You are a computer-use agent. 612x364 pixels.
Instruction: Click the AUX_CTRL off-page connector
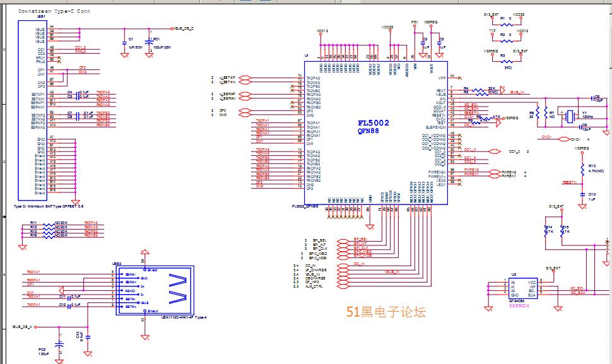point(343,286)
